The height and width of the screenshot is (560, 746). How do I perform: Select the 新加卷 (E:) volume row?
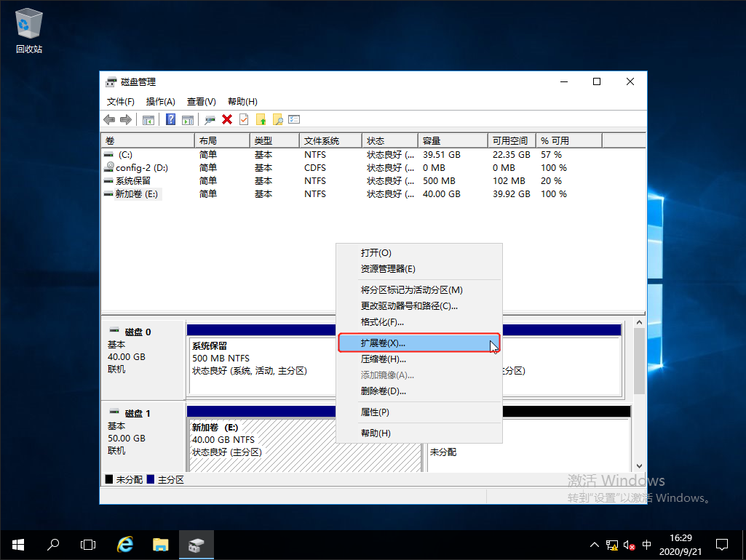pyautogui.click(x=137, y=194)
